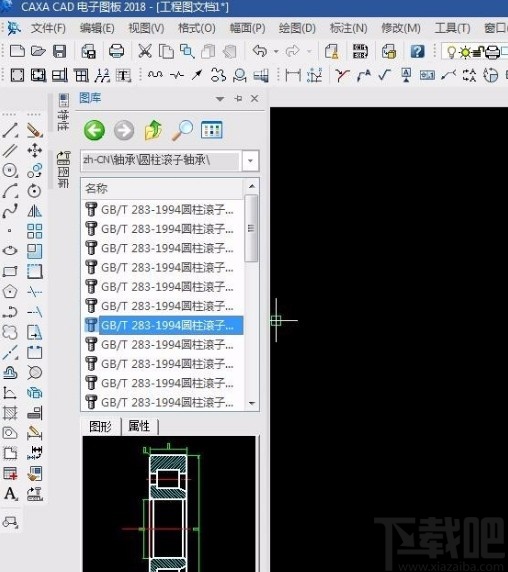Screen dimensions: 508x572
Task: Select the Line drawing tool
Action: click(10, 130)
